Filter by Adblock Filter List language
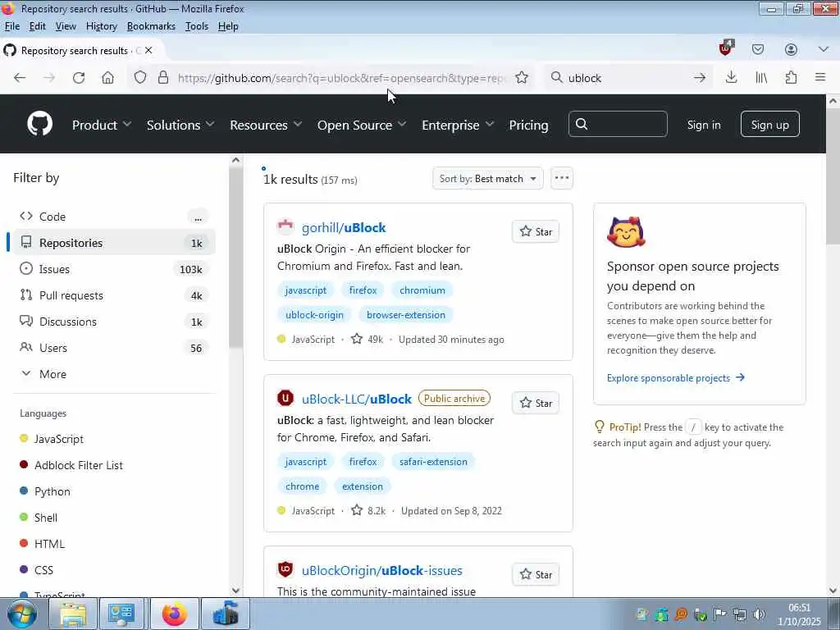The height and width of the screenshot is (630, 840). coord(79,465)
